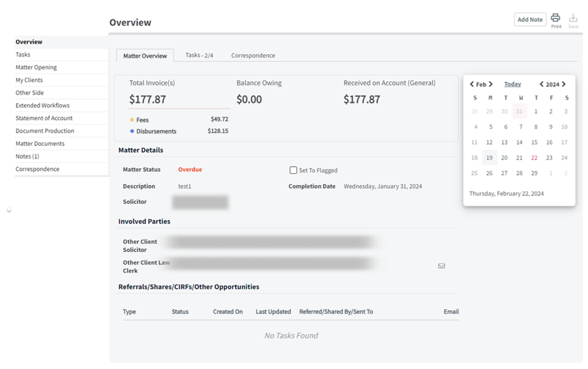Click the Print icon

pos(555,19)
